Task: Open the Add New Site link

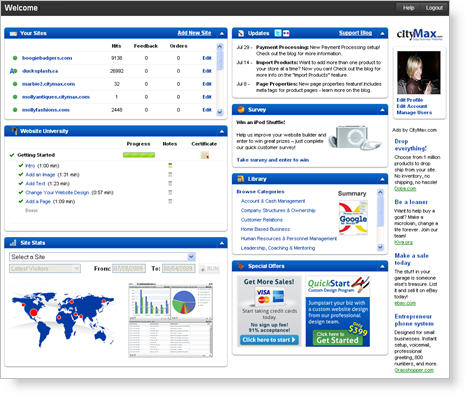Action: tap(194, 33)
